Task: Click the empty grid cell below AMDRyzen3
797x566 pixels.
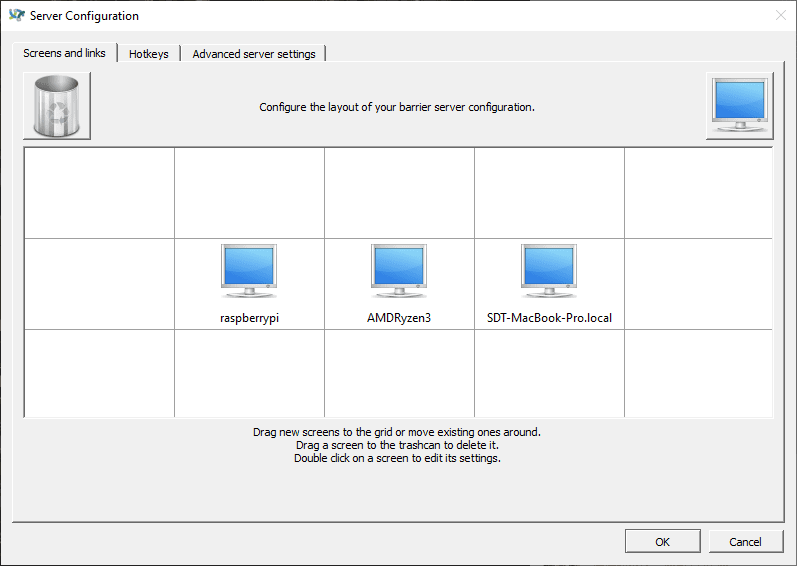Action: (x=399, y=373)
